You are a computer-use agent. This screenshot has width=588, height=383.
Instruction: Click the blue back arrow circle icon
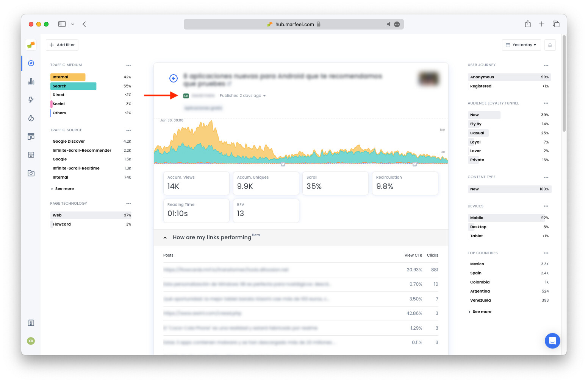[x=174, y=78]
